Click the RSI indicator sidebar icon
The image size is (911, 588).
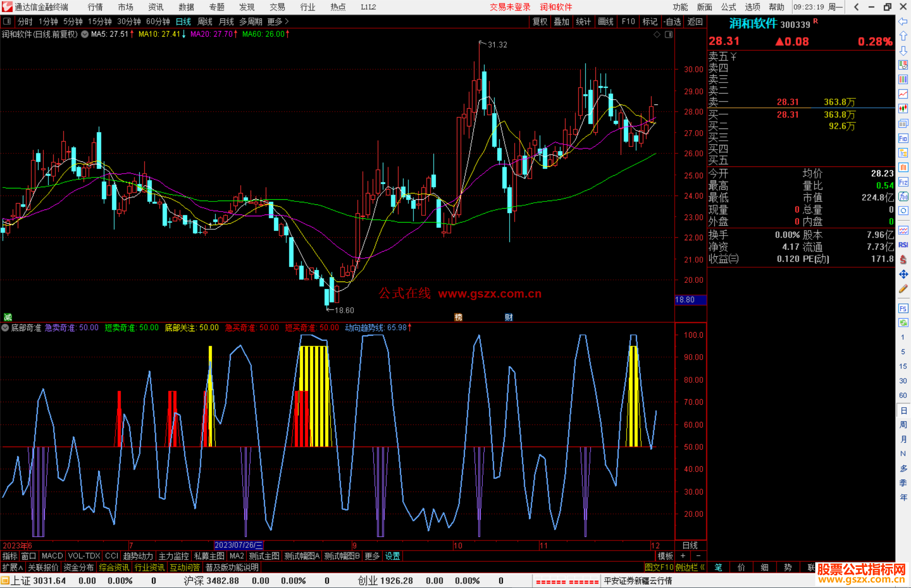(903, 245)
